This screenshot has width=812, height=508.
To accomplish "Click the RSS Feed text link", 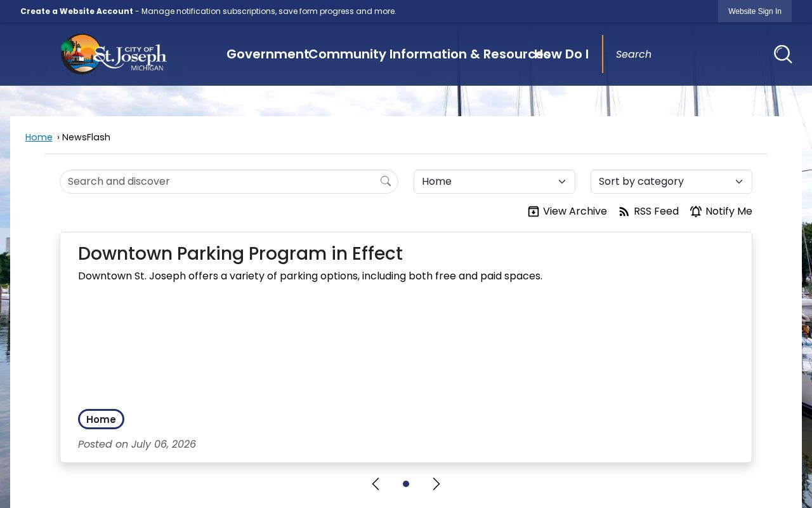I will click(656, 211).
